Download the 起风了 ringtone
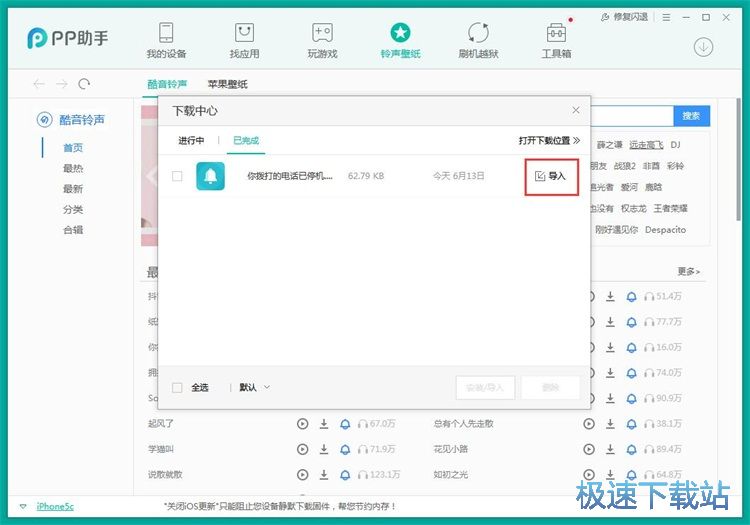This screenshot has width=750, height=525. tap(324, 424)
